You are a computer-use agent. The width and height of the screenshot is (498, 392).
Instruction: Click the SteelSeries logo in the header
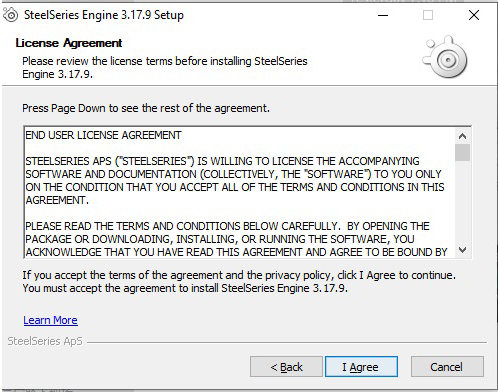coord(445,57)
